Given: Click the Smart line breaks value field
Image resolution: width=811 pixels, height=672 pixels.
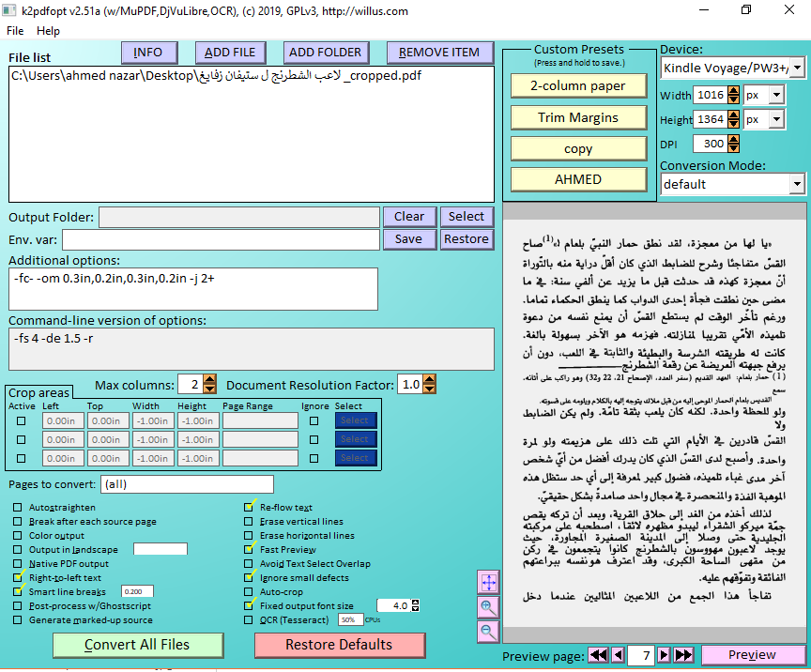Looking at the screenshot, I should coord(137,591).
